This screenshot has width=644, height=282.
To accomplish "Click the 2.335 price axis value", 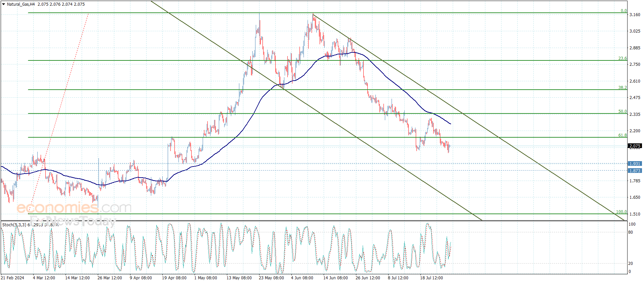I will pyautogui.click(x=635, y=114).
